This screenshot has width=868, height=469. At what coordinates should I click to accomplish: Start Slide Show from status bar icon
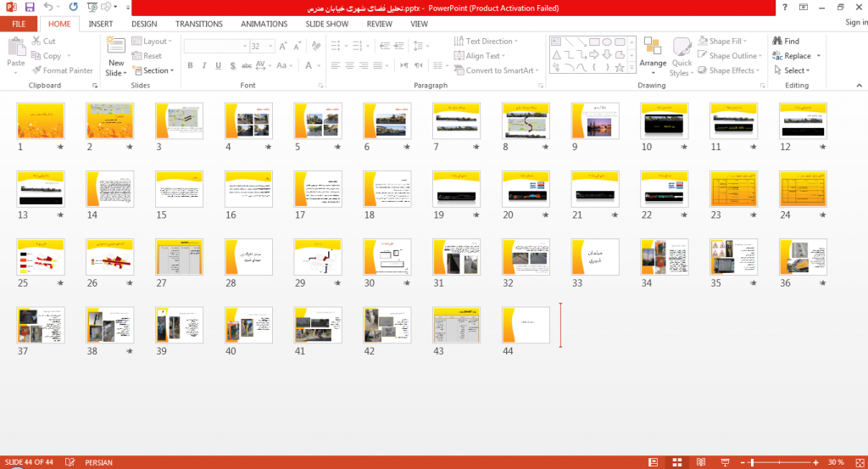click(725, 462)
